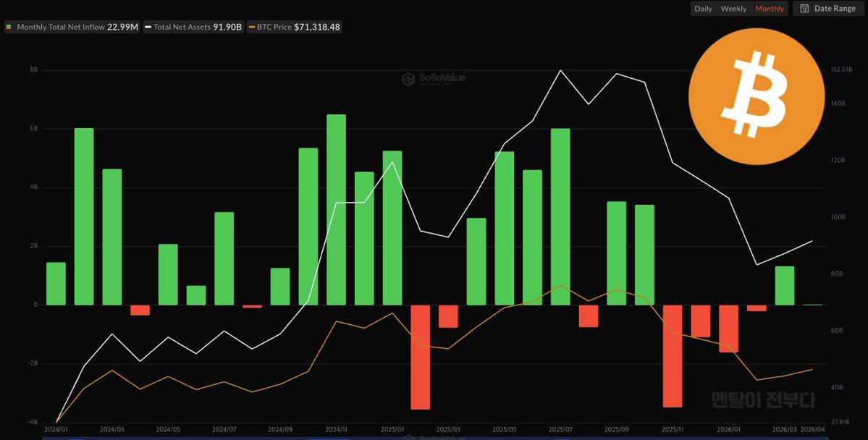Open the Date Range picker
The width and height of the screenshot is (868, 440).
click(828, 8)
